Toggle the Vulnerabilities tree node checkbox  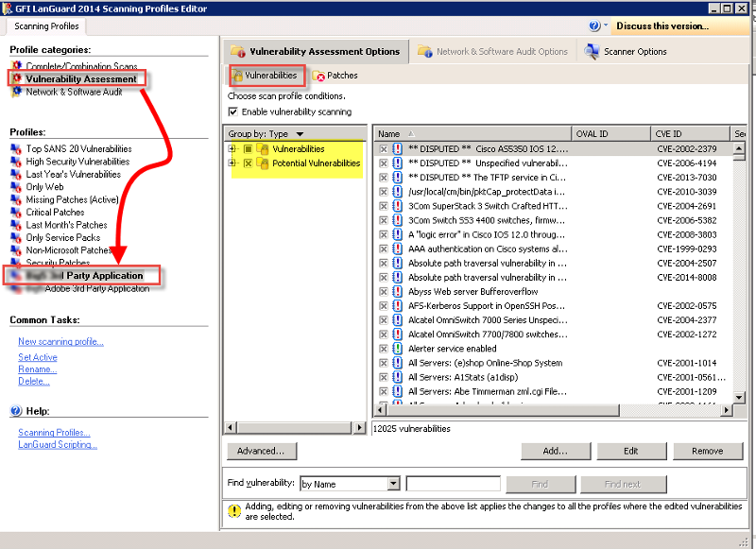[248, 149]
